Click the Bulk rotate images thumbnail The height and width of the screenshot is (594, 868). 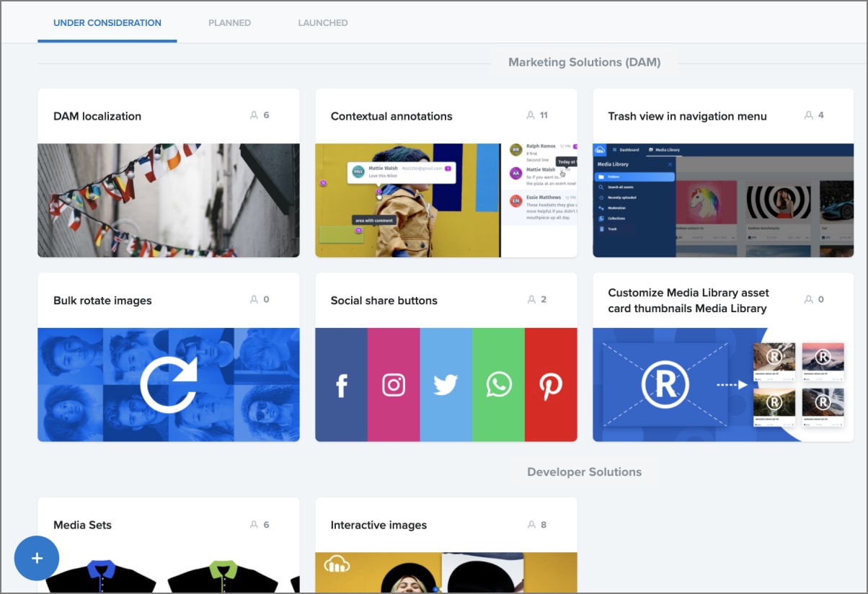169,385
